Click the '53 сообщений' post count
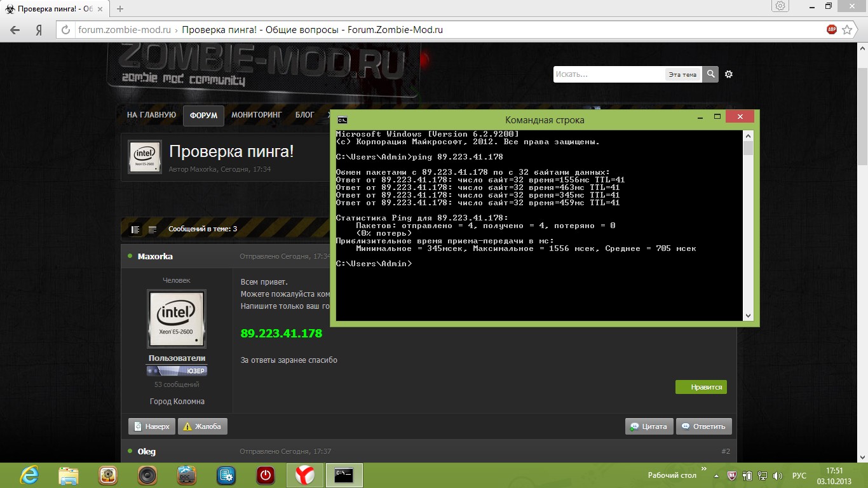Viewport: 868px width, 488px height. tap(177, 384)
